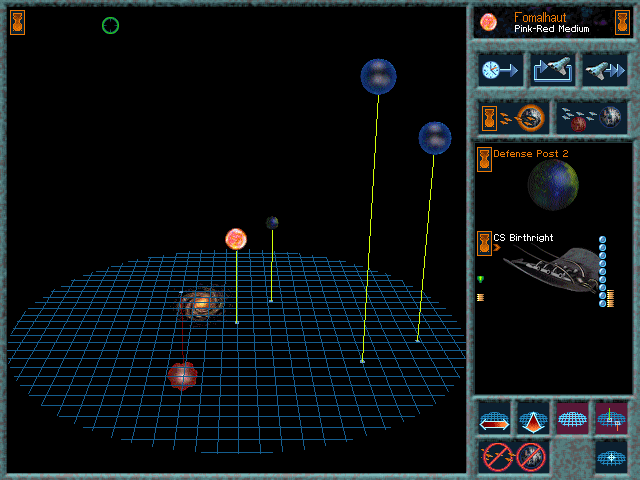640x480 pixels.
Task: Click the orange chevron under CS Birthright
Action: pos(497,247)
